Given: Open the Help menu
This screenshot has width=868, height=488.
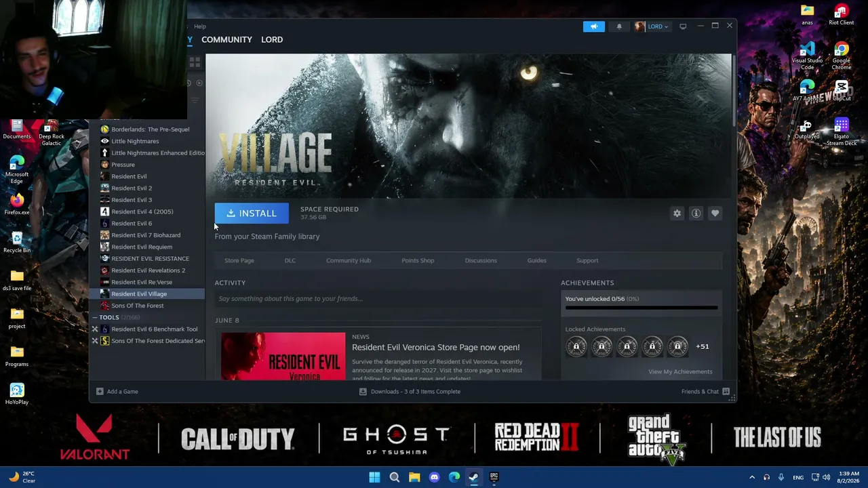Looking at the screenshot, I should (200, 26).
